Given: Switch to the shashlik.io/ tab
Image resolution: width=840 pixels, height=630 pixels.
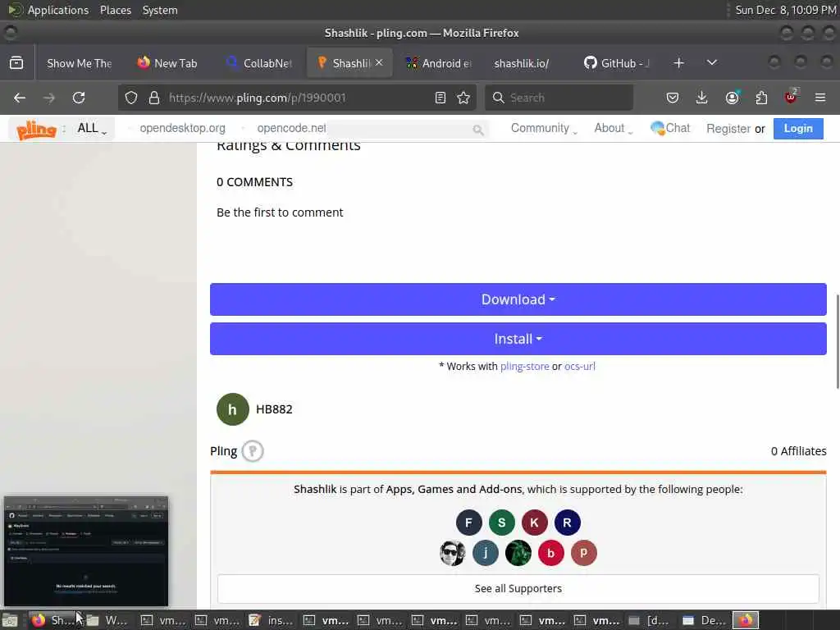Looking at the screenshot, I should [x=522, y=63].
